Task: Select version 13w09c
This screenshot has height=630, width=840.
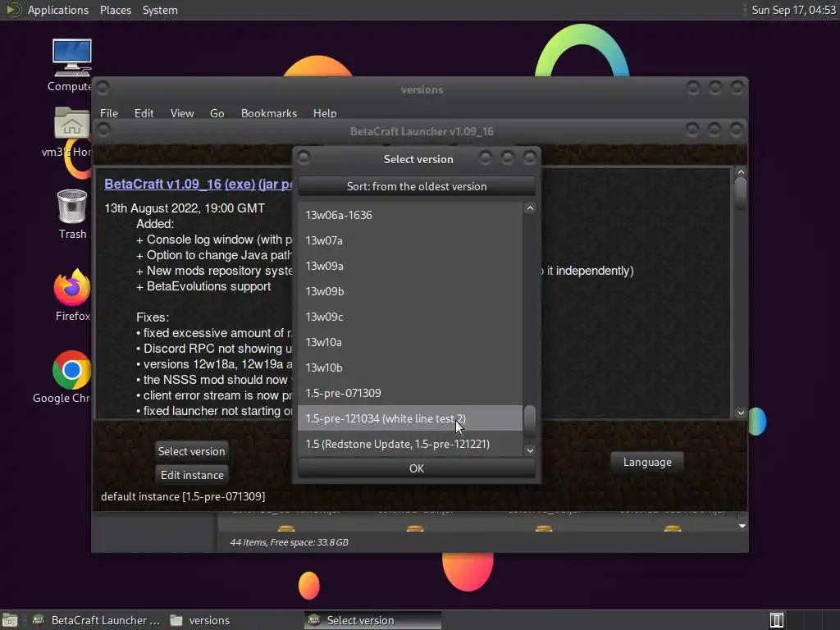Action: [x=410, y=317]
